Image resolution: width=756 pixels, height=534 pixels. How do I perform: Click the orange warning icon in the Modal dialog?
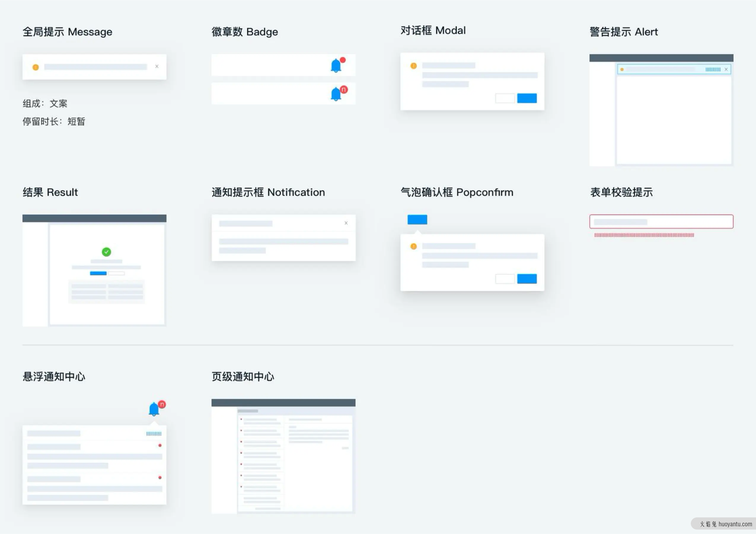pos(414,66)
